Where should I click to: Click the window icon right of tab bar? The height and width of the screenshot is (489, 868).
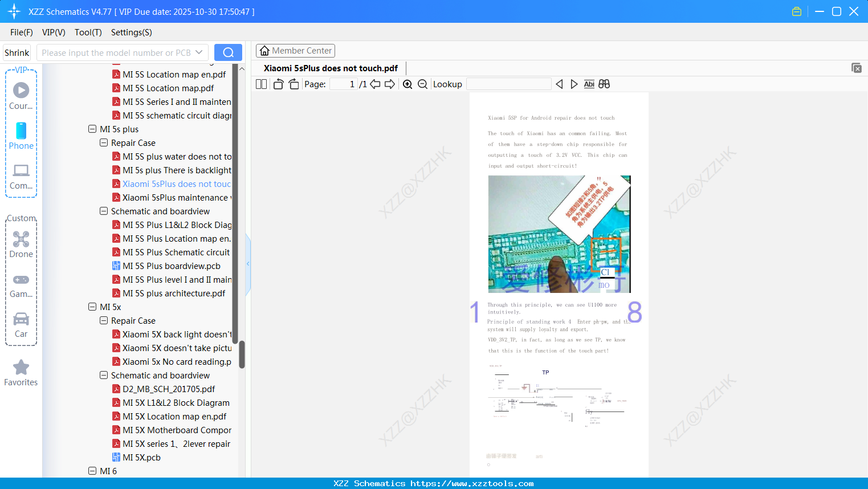coord(856,68)
